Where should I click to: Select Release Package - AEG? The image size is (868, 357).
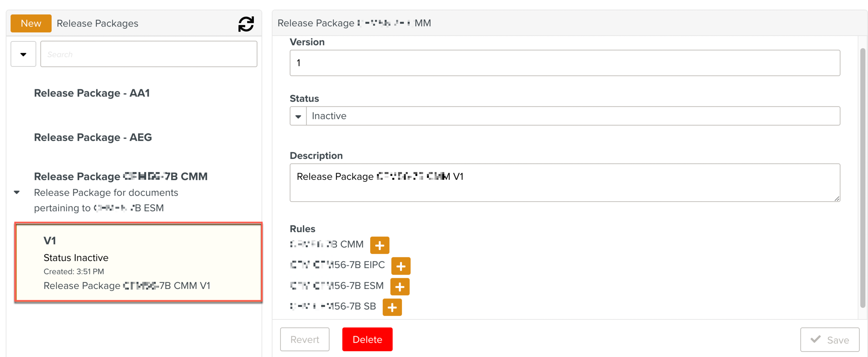coord(93,137)
